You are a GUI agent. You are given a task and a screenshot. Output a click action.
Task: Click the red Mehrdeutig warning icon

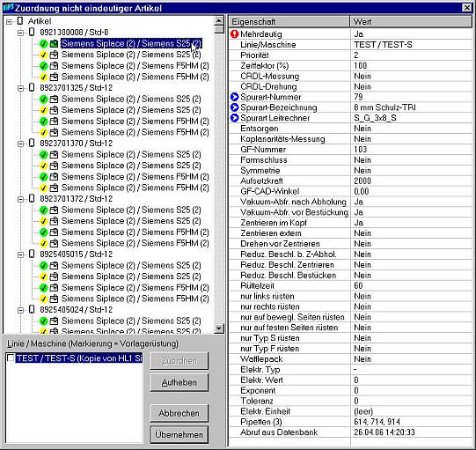click(x=234, y=34)
